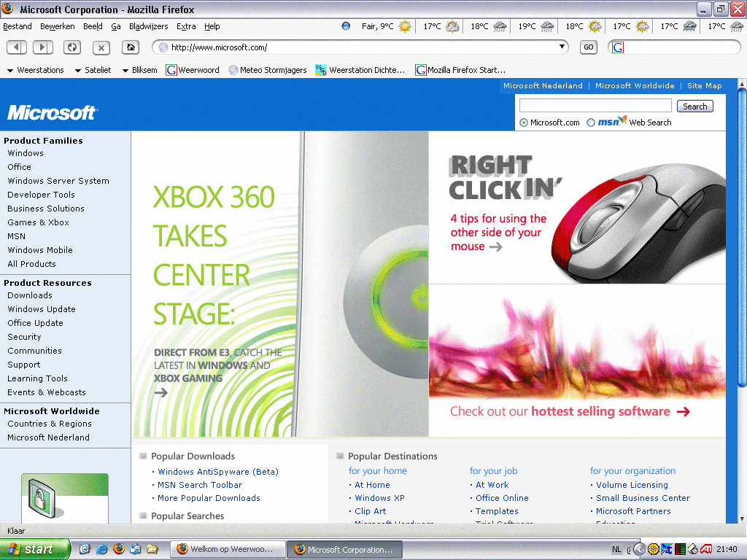Go to the home page icon
747x560 pixels.
pos(131,47)
